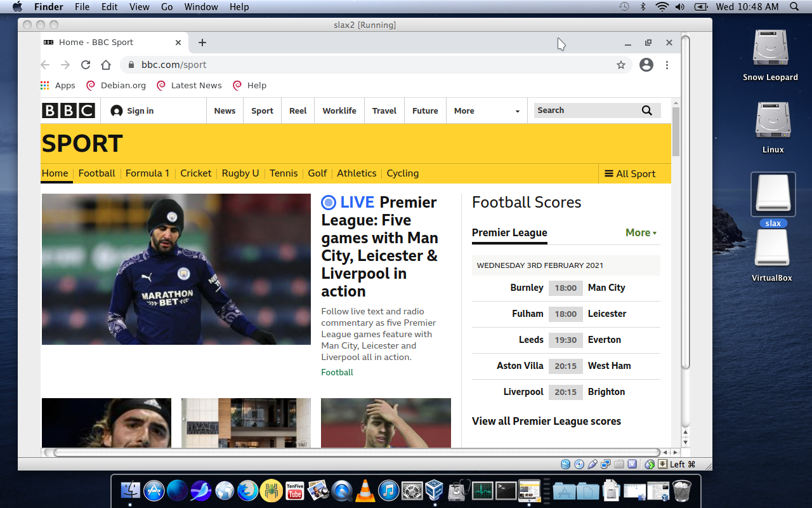Open Firefox from the Dock
812x508 pixels.
(248, 490)
